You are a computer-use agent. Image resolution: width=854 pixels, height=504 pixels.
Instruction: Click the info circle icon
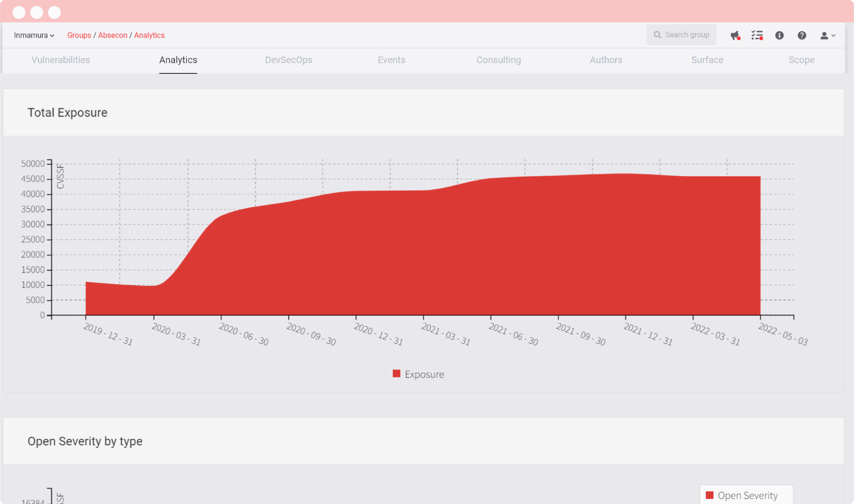(779, 35)
